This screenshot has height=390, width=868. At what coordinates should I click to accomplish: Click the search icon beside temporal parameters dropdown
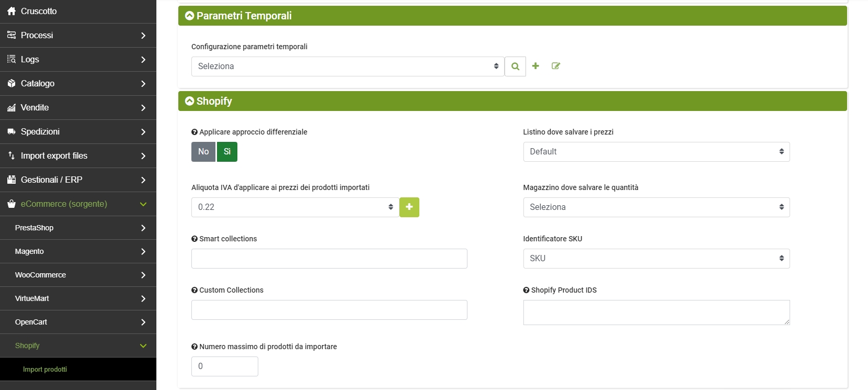pos(515,66)
